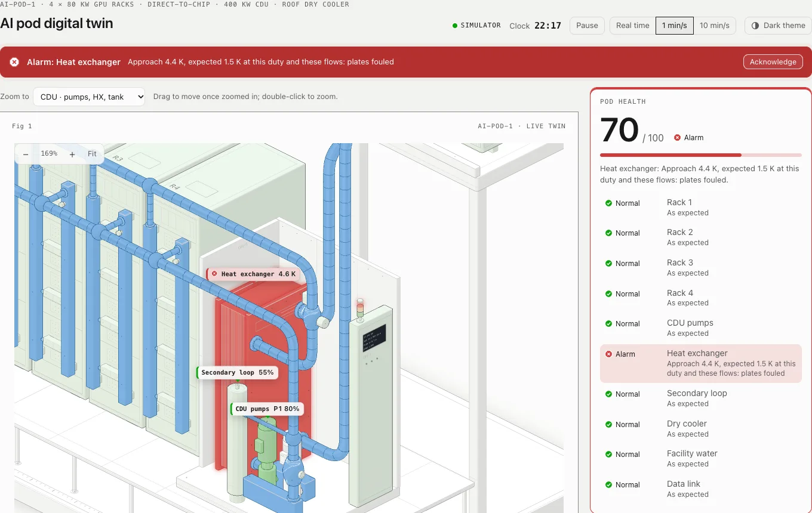Select Data link health row
The height and width of the screenshot is (513, 812).
(x=701, y=489)
